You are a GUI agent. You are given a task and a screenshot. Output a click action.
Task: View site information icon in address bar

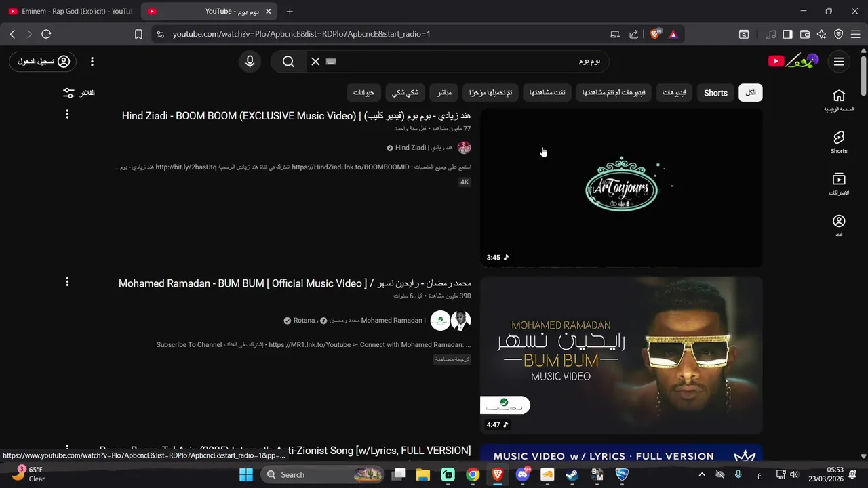(160, 34)
